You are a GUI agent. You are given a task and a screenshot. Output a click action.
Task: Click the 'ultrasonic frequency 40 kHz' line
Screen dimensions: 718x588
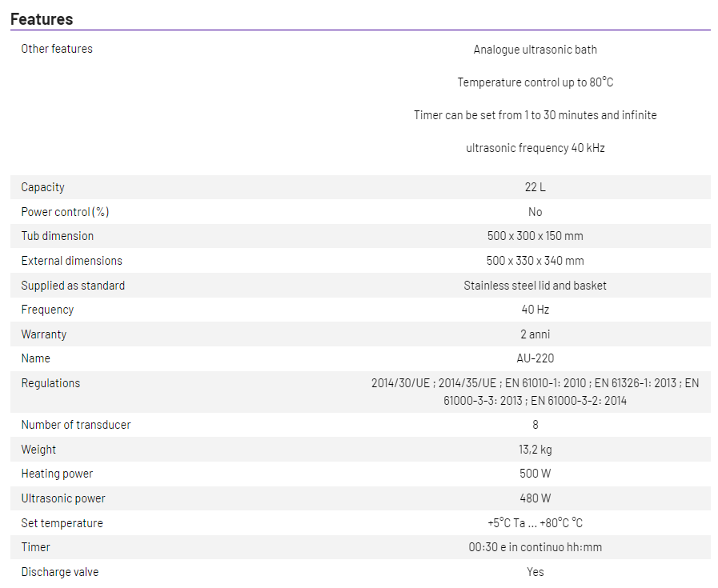coord(535,148)
